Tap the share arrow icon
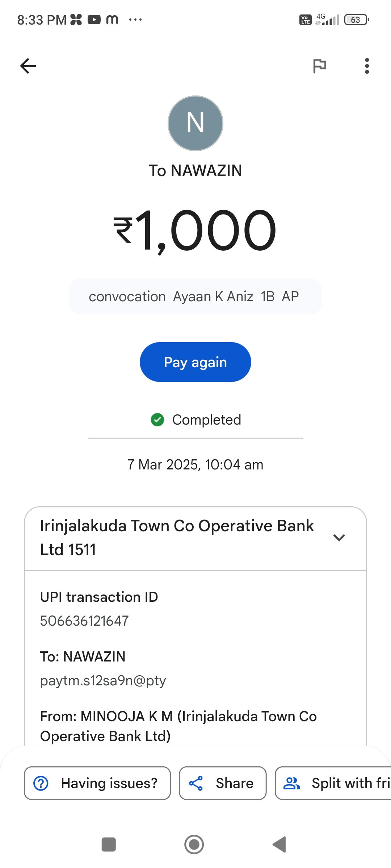 196,783
